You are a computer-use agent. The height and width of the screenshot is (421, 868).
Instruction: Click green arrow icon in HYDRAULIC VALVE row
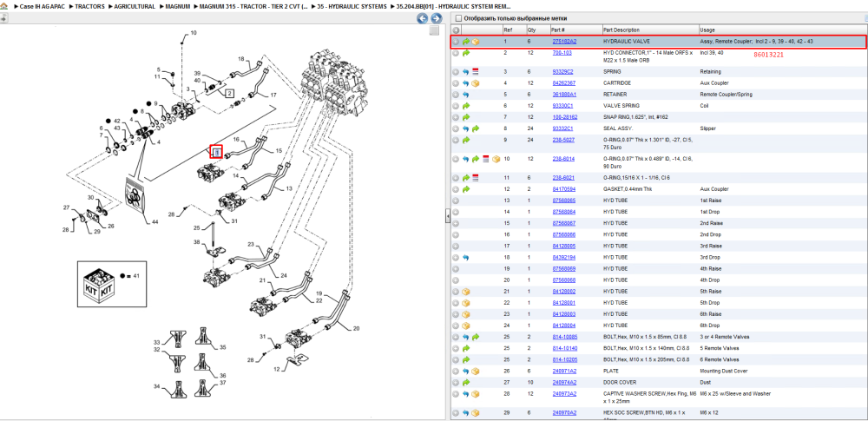coord(466,42)
